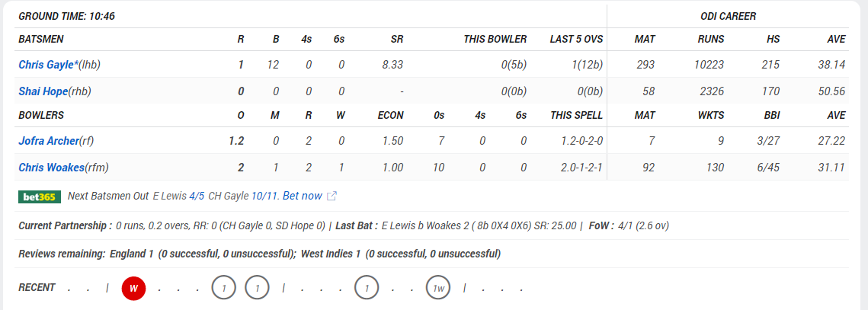The width and height of the screenshot is (868, 310).
Task: Click the first circled 1 run ball
Action: tap(223, 288)
